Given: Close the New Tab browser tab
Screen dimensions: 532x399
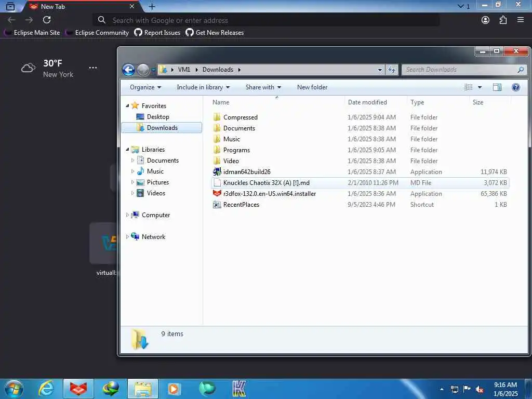Looking at the screenshot, I should tap(132, 6).
